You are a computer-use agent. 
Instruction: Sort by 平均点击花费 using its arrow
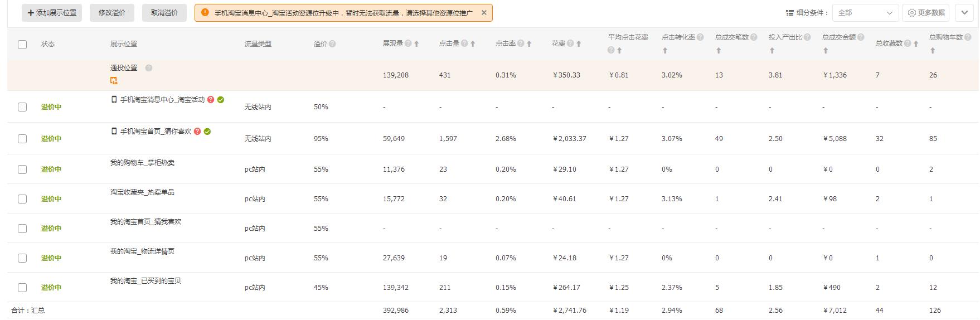[619, 50]
